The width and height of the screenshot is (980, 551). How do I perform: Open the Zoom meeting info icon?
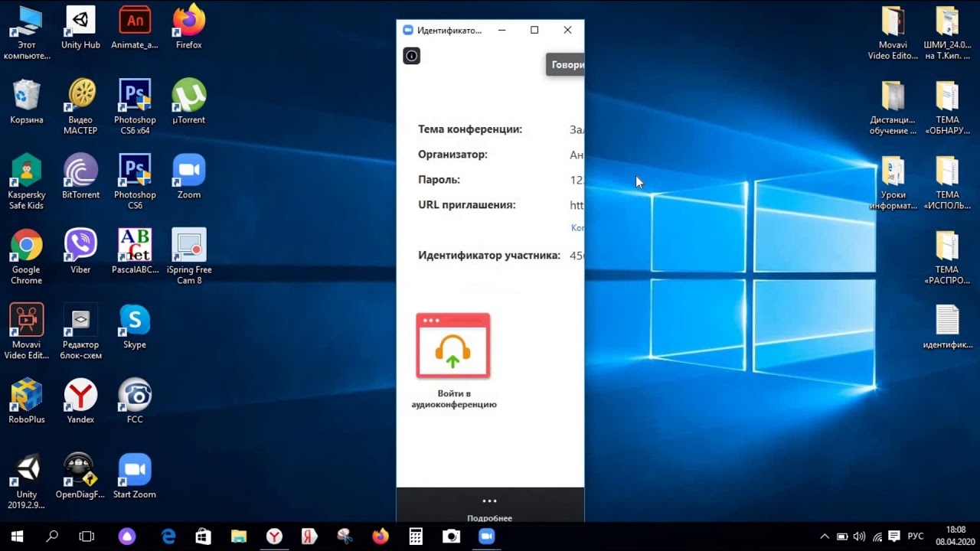412,56
